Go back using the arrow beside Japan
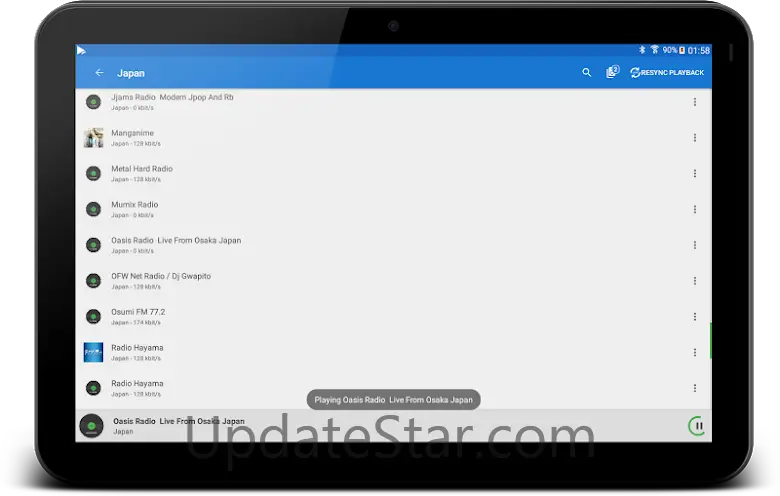 coord(99,73)
